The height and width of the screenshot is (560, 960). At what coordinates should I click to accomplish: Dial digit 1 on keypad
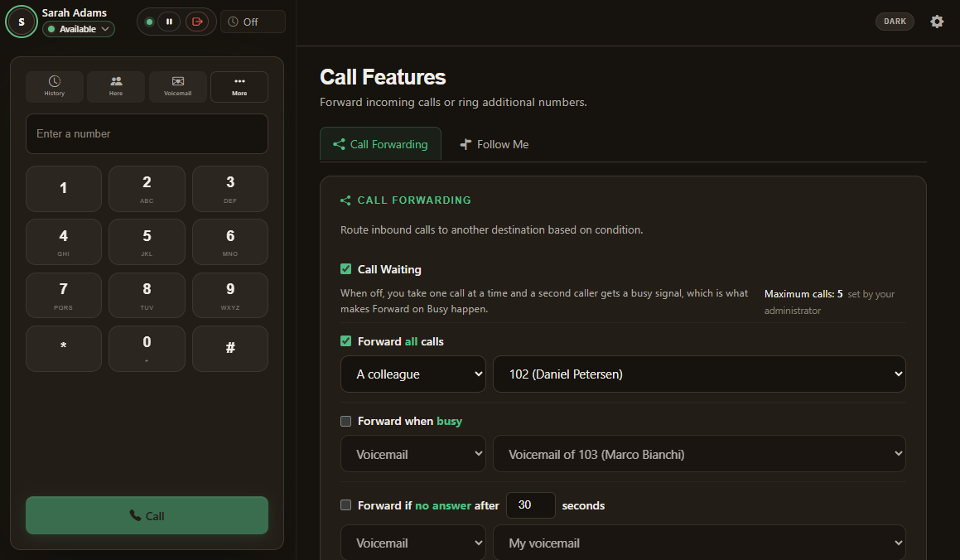click(64, 189)
